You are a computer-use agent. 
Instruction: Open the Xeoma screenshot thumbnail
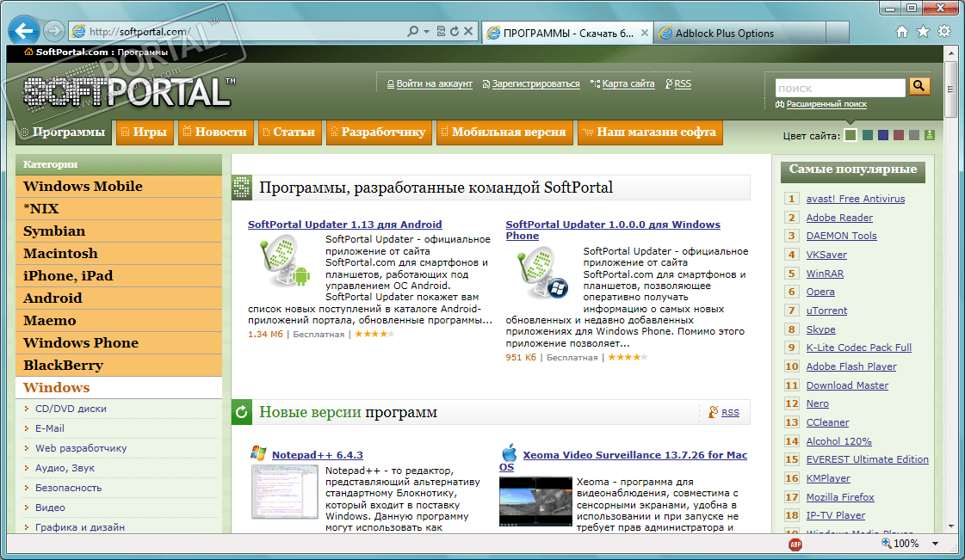point(535,502)
